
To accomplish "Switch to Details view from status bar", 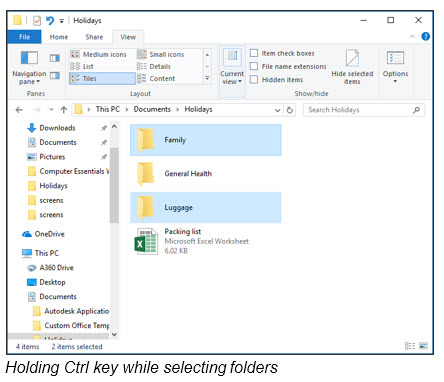I will pos(410,346).
